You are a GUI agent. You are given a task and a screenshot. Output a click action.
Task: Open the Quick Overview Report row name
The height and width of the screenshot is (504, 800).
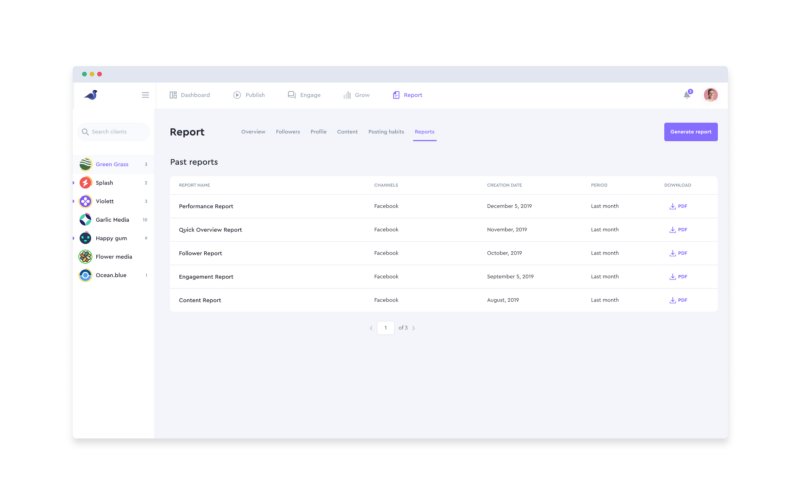pos(210,230)
